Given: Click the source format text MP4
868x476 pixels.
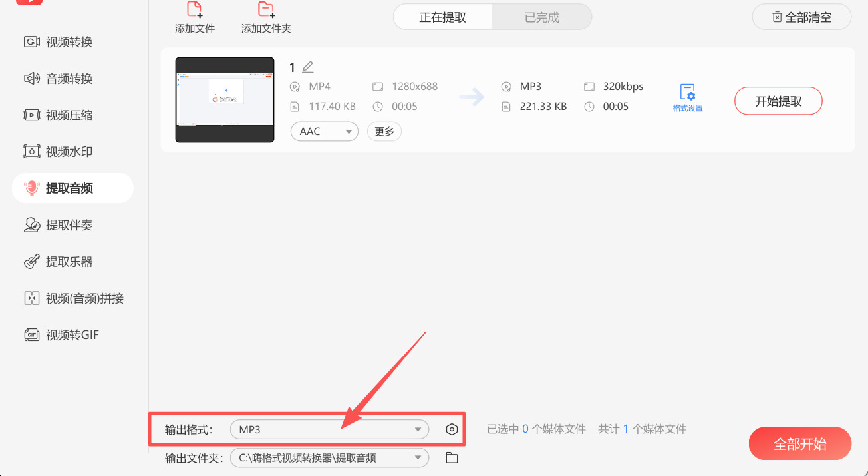Looking at the screenshot, I should [x=320, y=87].
